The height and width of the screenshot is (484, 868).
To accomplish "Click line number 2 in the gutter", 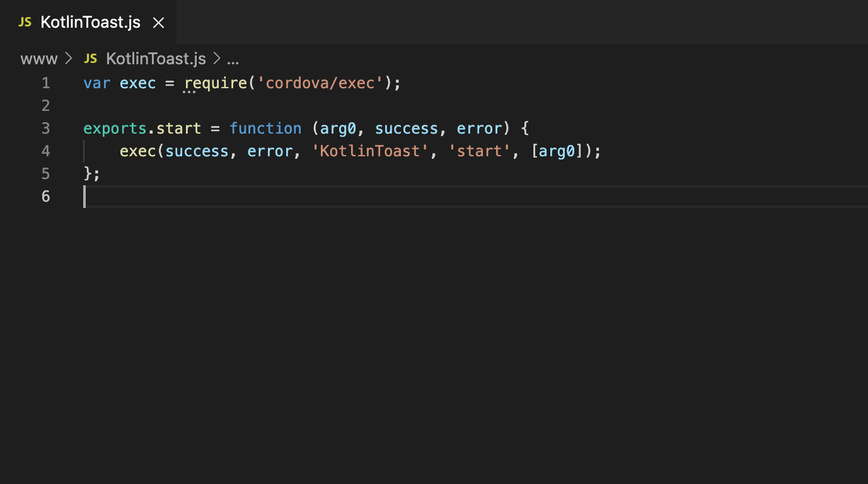I will click(45, 106).
